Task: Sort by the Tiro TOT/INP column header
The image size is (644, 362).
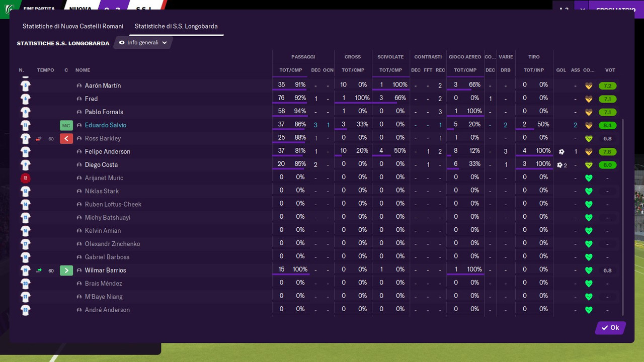Action: [534, 70]
